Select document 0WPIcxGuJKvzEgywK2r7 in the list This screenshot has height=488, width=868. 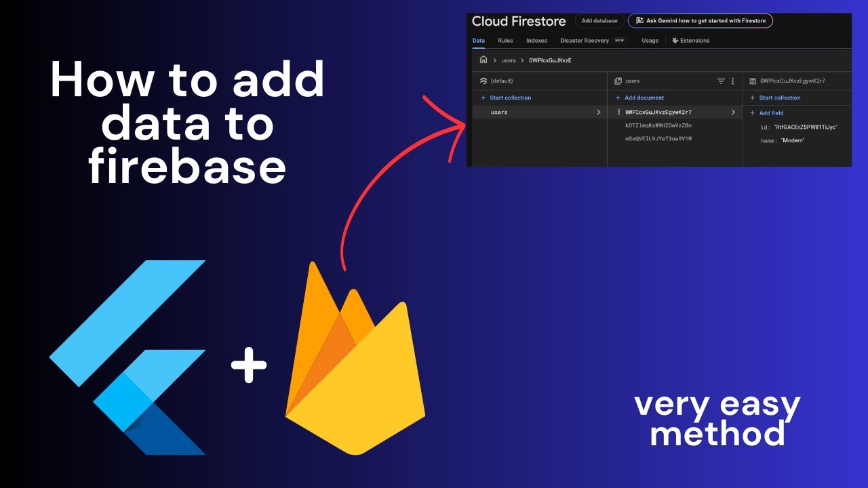tap(658, 112)
